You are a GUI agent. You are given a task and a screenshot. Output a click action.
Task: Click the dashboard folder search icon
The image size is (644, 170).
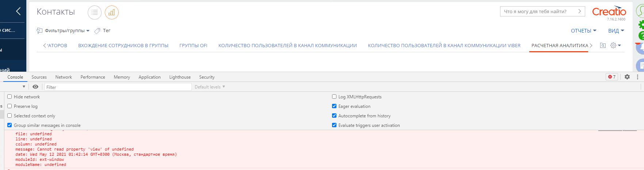pos(603,45)
